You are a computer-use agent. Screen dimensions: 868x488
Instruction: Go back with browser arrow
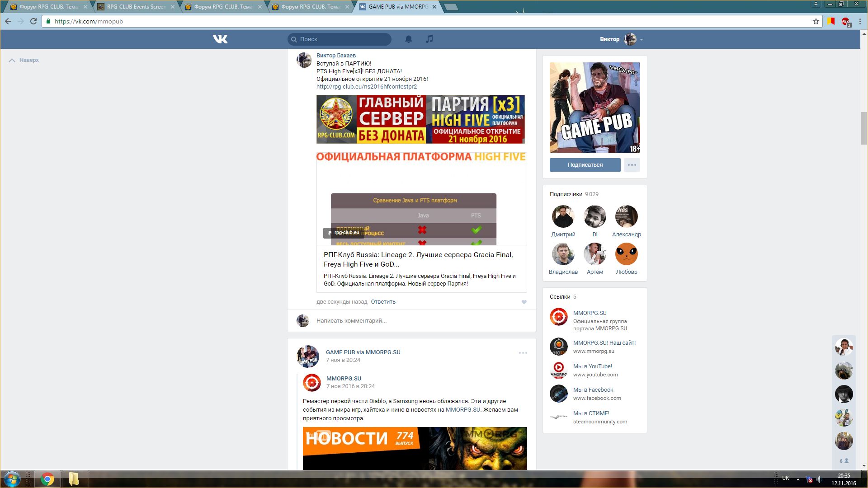(x=8, y=21)
